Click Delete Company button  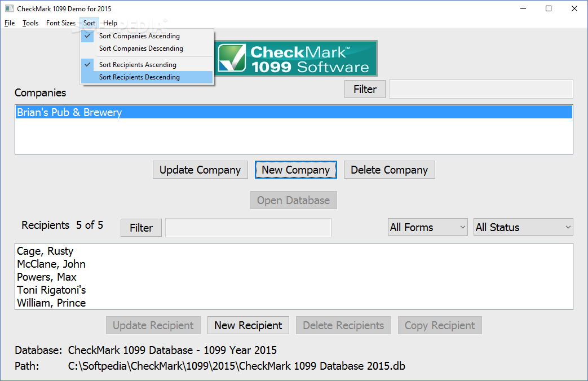389,170
